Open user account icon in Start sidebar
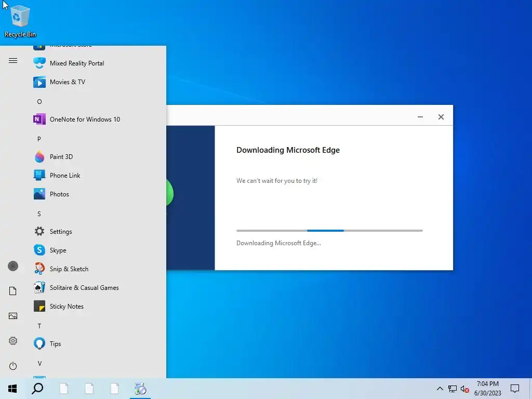 click(x=13, y=266)
